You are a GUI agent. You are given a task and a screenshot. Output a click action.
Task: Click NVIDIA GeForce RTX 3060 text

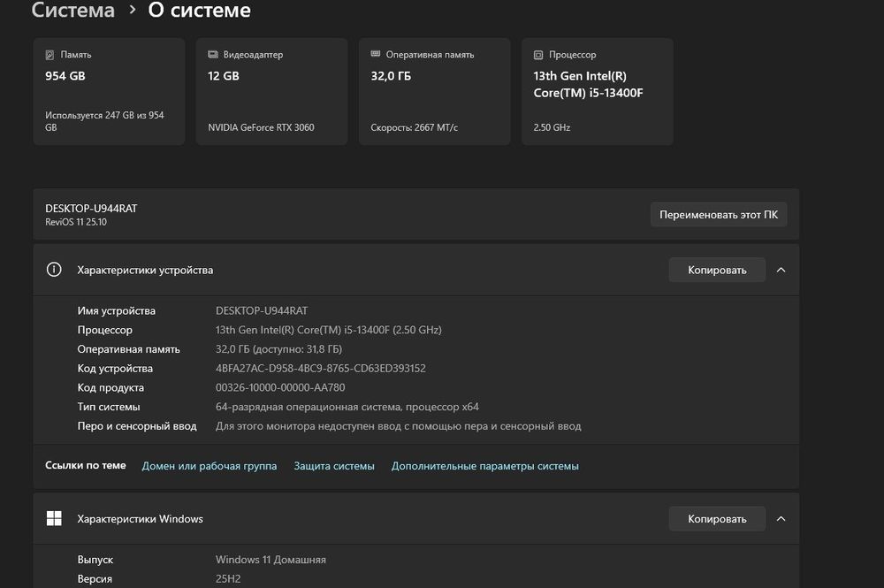coord(261,127)
